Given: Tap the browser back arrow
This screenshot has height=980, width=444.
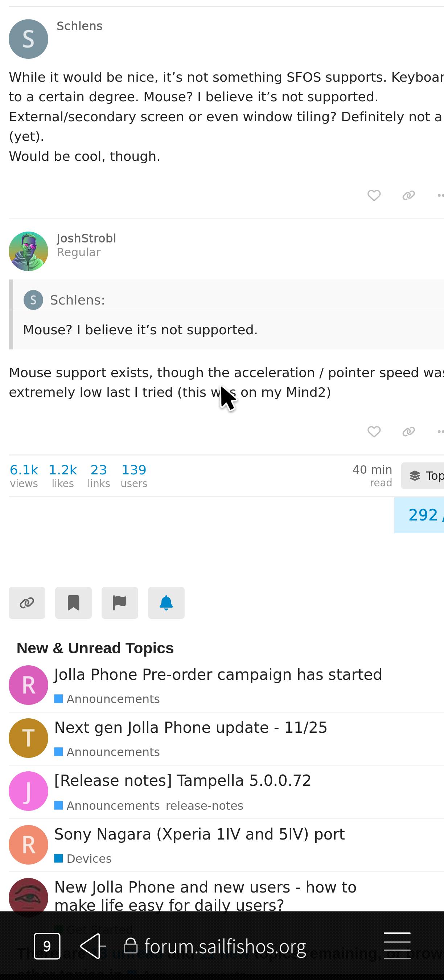Looking at the screenshot, I should point(92,946).
